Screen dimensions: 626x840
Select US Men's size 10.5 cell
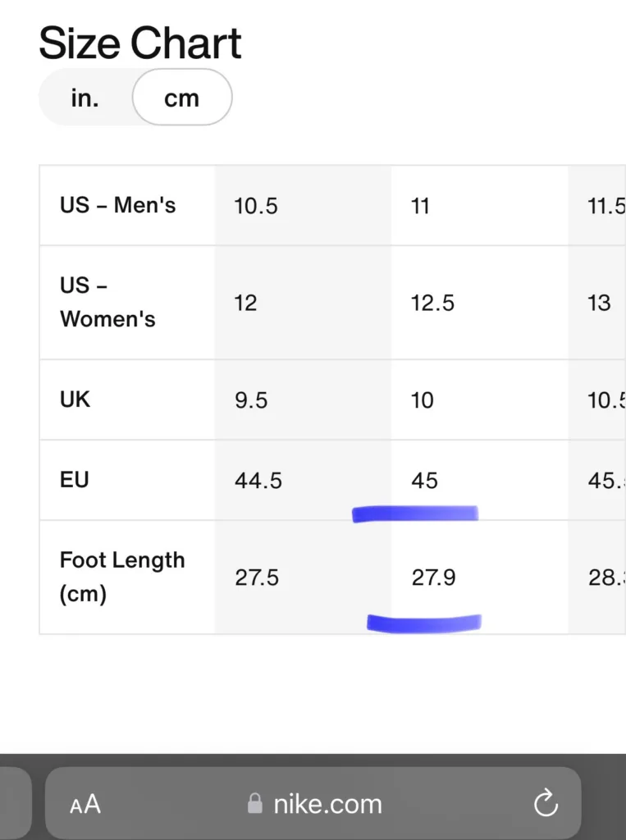point(256,206)
